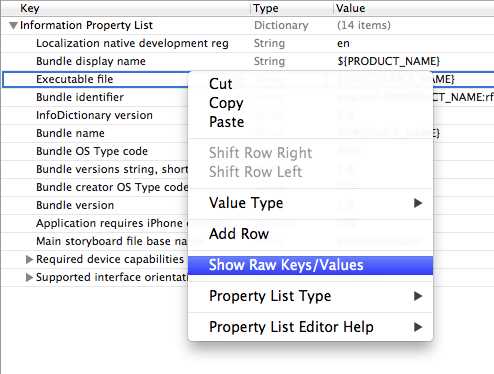Select Show Raw Keys/Values menu item

click(x=310, y=265)
